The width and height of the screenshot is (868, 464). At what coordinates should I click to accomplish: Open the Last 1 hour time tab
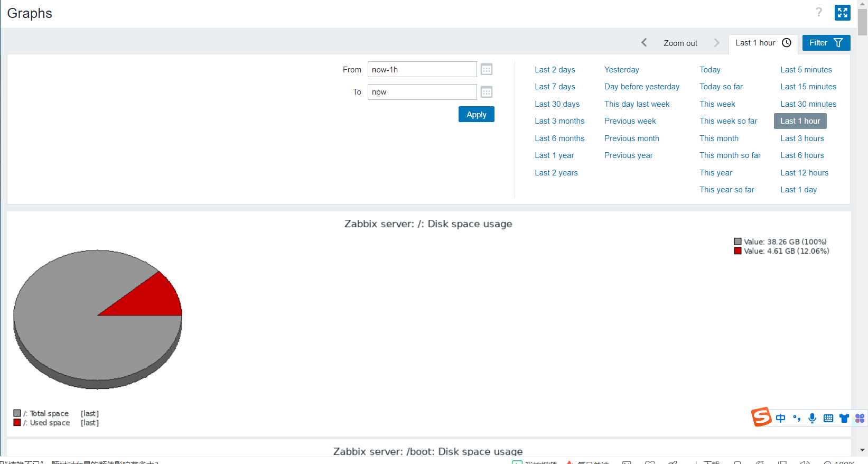[763, 43]
